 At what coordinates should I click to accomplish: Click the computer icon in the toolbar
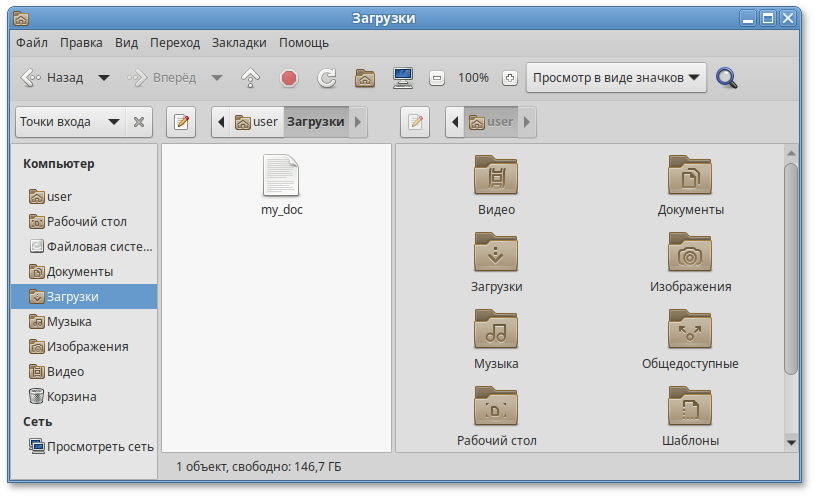(403, 78)
